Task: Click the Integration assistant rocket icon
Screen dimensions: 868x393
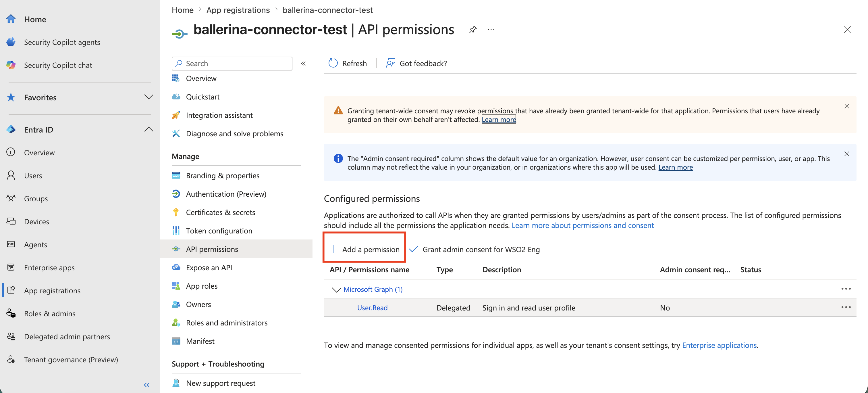Action: pos(176,115)
